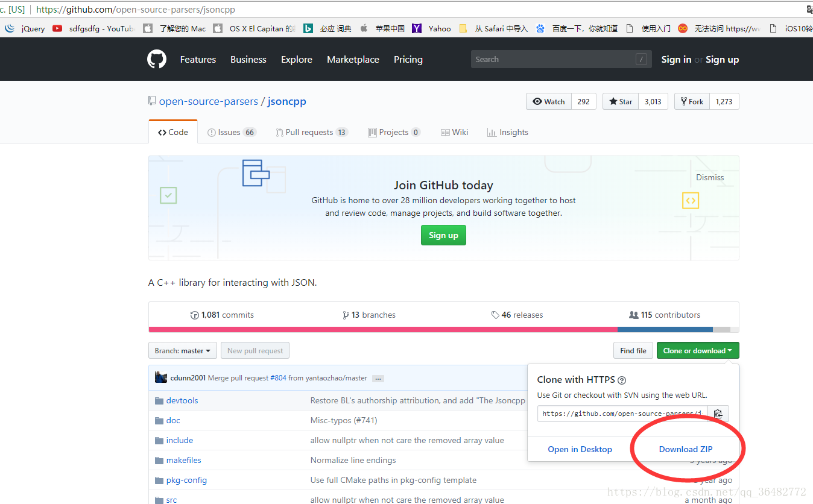Click the Sign up link in header

pyautogui.click(x=722, y=59)
